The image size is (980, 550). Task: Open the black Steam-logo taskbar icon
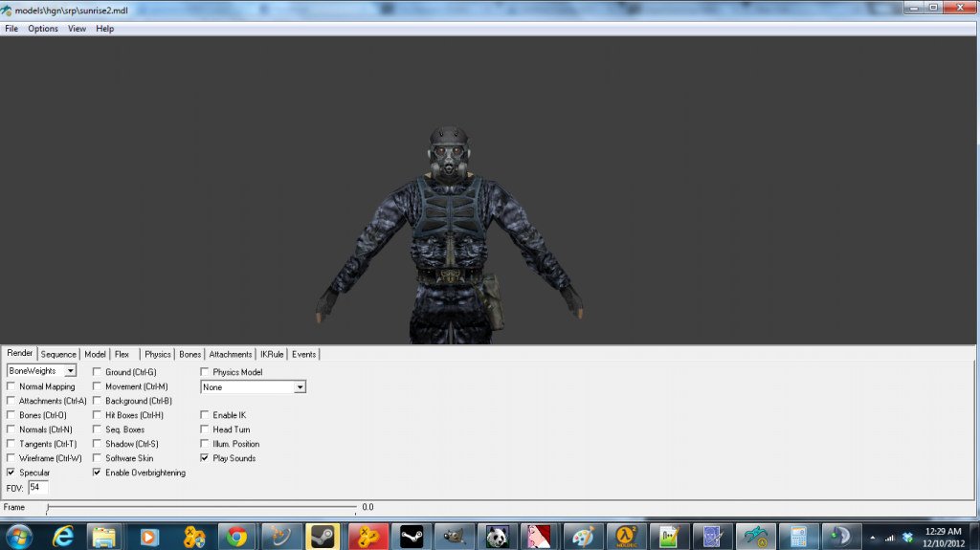[x=412, y=537]
